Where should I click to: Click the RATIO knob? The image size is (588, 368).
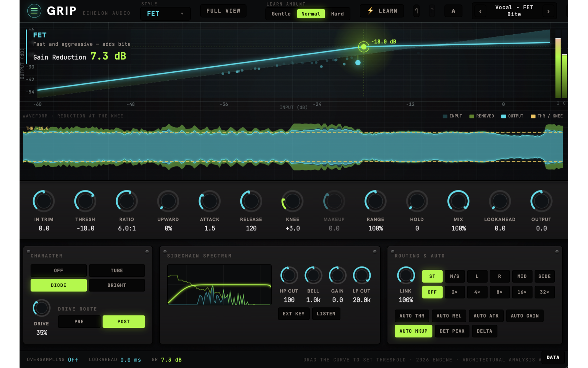[127, 201]
